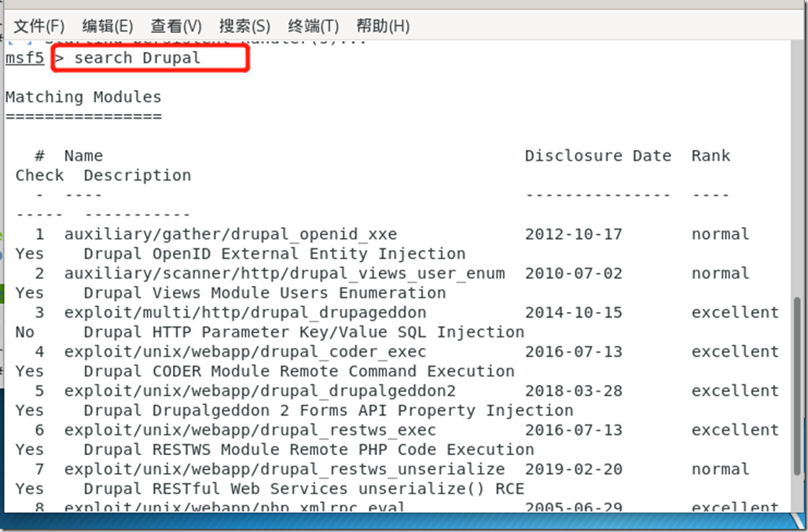Click 'Drupal HTTP Parameter Key/Value SQL Injection' text

(x=304, y=332)
